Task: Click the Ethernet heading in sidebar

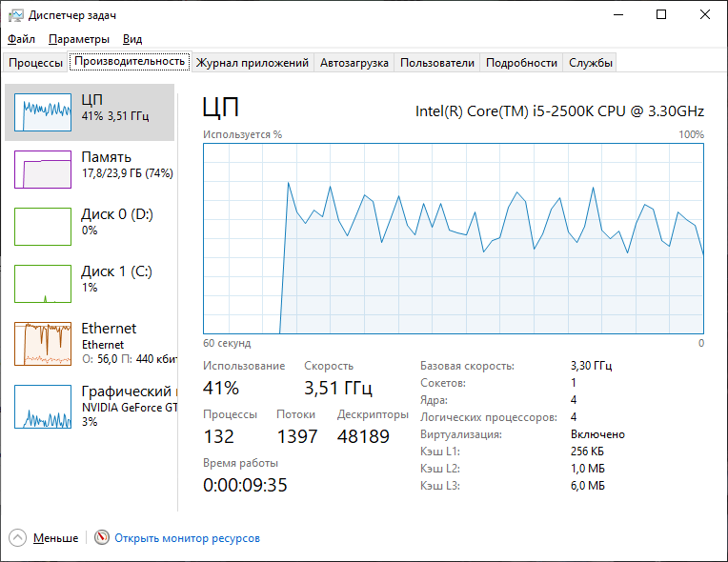Action: [x=109, y=328]
